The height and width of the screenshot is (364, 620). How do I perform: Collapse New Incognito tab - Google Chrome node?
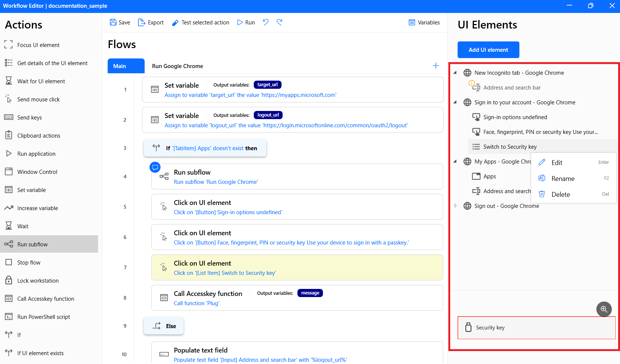click(455, 73)
